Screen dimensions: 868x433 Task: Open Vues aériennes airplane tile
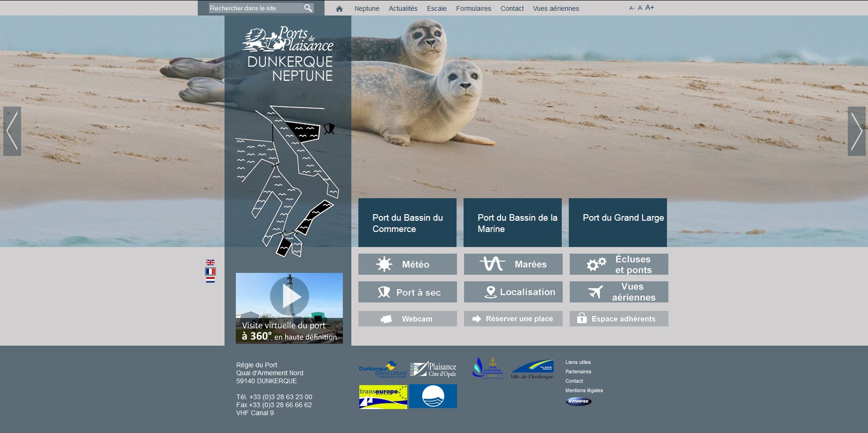click(x=619, y=292)
